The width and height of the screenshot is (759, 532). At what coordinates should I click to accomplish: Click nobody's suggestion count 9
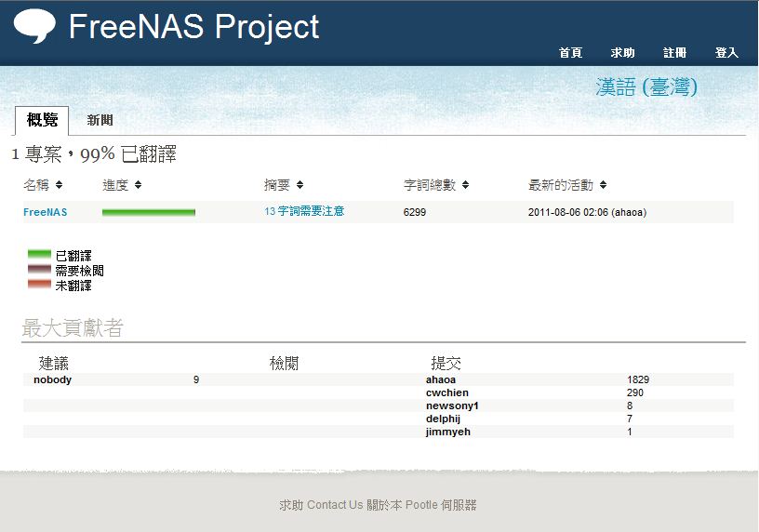[196, 379]
